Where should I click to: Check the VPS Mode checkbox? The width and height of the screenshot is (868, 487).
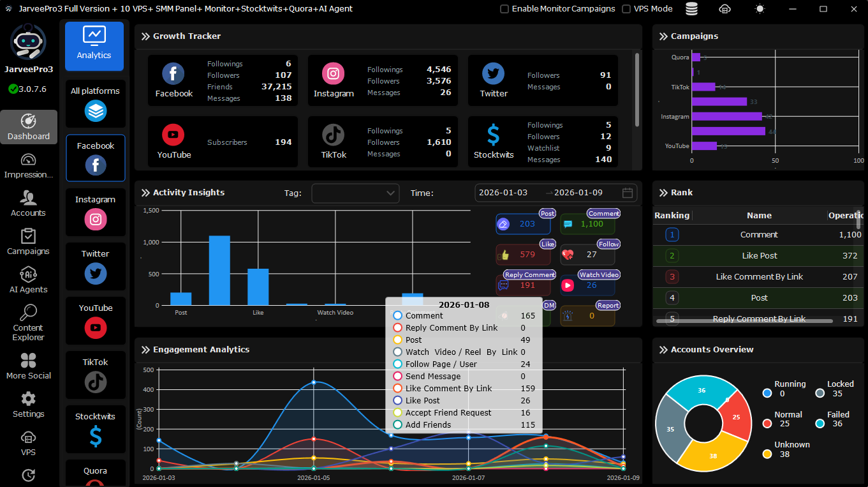tap(626, 9)
